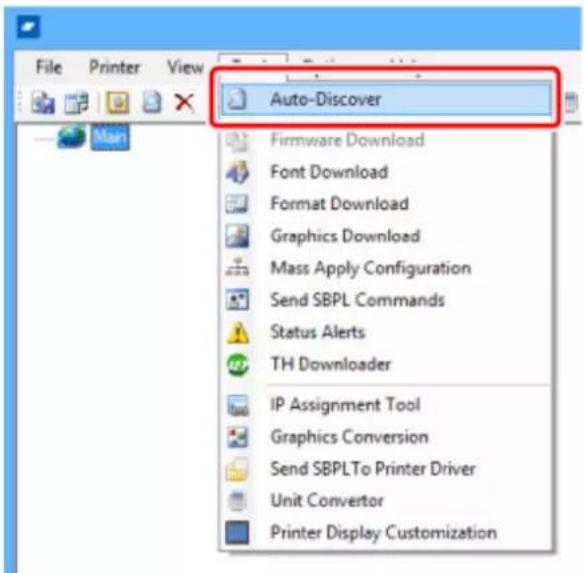
Task: Open the View menu
Action: point(185,67)
